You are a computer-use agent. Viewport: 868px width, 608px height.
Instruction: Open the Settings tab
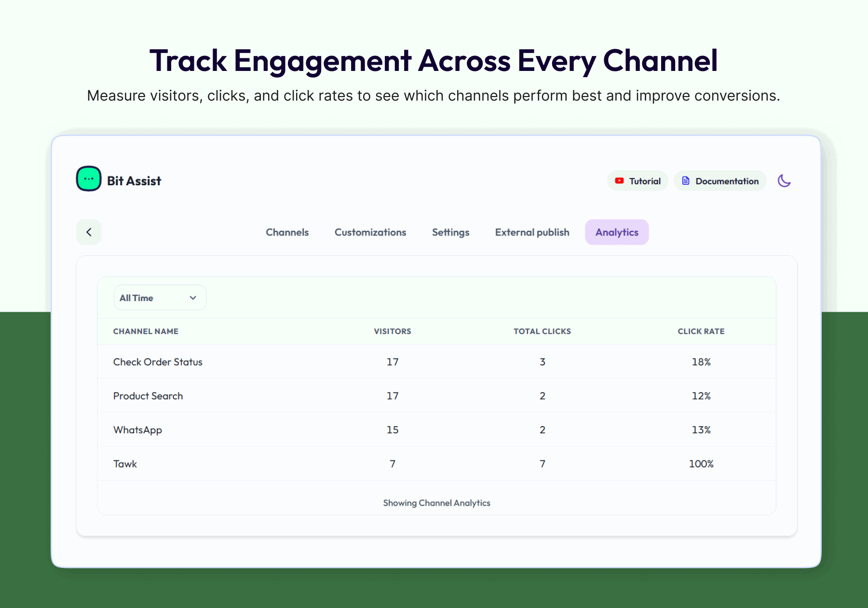point(450,232)
